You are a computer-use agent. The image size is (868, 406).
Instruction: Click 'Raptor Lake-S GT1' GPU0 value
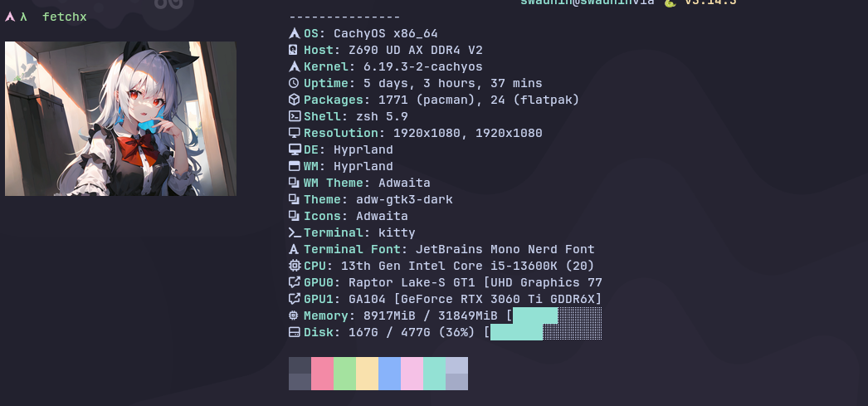tap(412, 282)
